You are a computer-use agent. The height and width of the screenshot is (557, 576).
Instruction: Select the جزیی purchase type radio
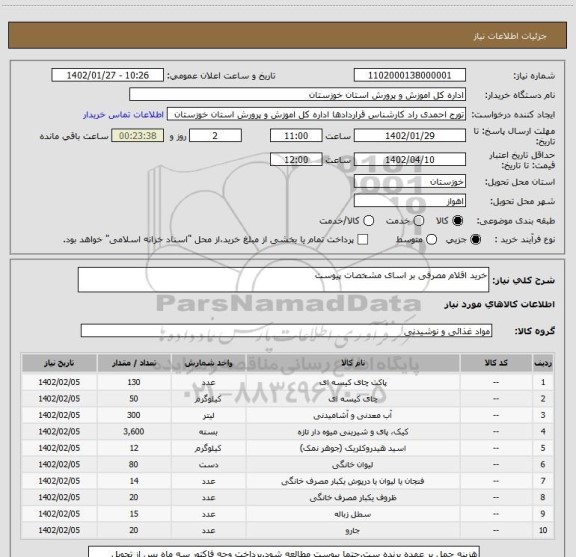[x=476, y=240]
